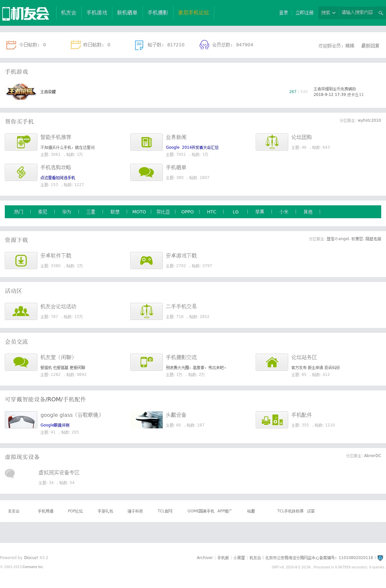Click the 手机摄影交流 camera phone icon
Image resolution: width=386 pixels, height=588 pixels.
(146, 362)
